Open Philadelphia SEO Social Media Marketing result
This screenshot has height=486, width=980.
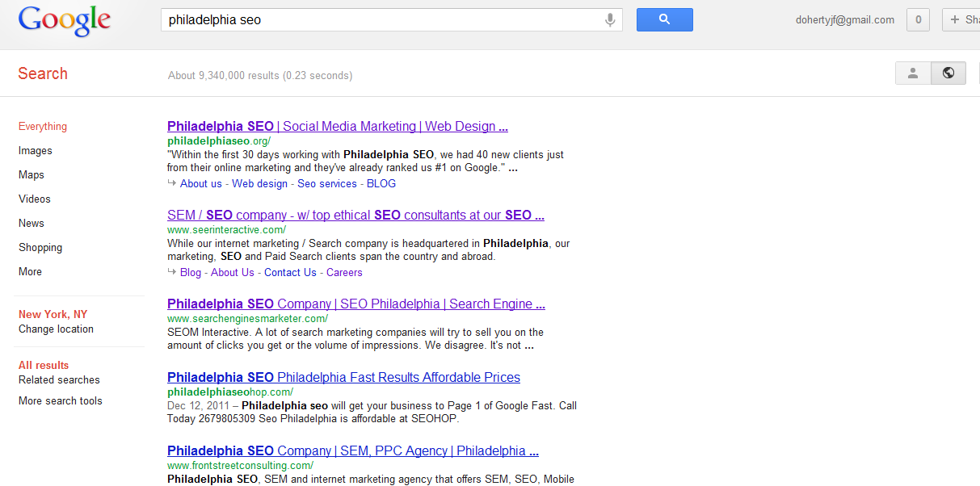(338, 127)
